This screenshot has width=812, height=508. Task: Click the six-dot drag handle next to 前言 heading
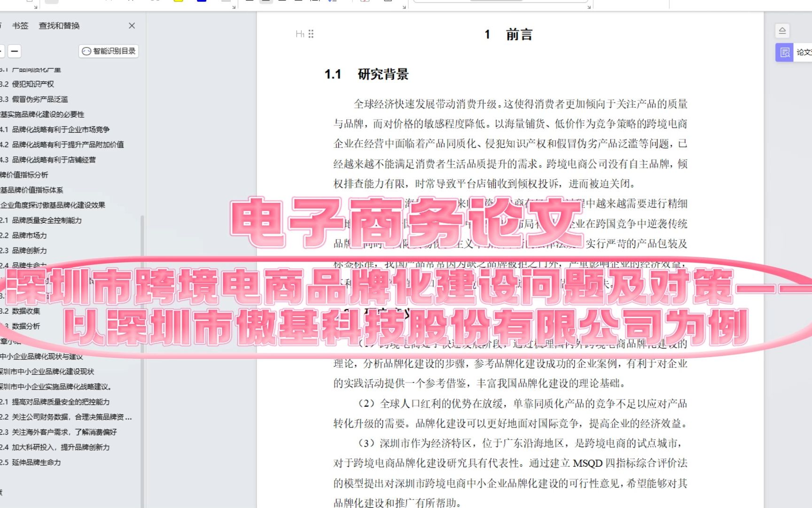311,33
